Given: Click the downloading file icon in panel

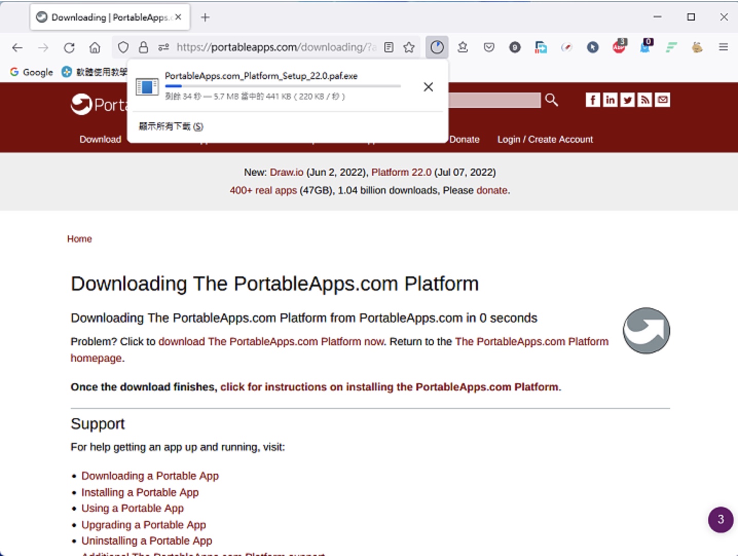Looking at the screenshot, I should pyautogui.click(x=147, y=87).
